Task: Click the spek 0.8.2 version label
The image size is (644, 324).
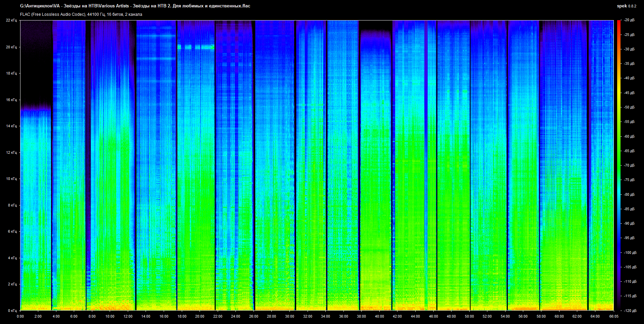Action: 626,6
